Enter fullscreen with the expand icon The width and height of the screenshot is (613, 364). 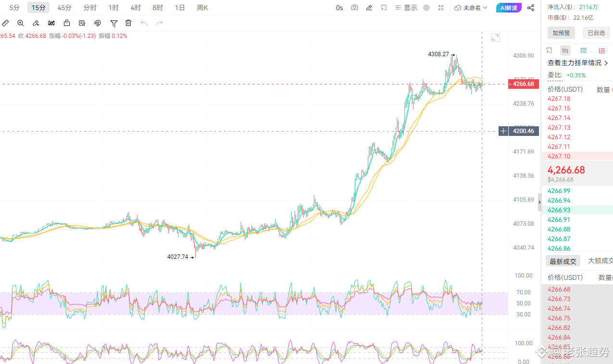[441, 8]
